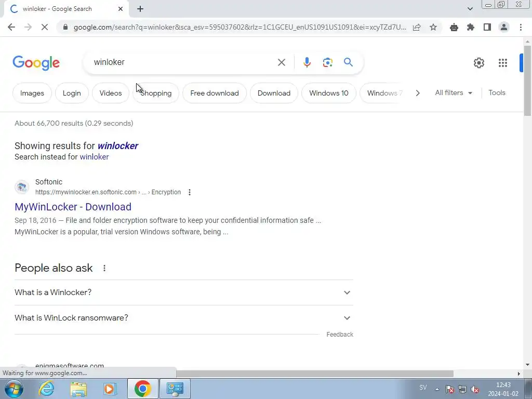Open muted volume tray icon
The image size is (532, 399).
coord(475,389)
